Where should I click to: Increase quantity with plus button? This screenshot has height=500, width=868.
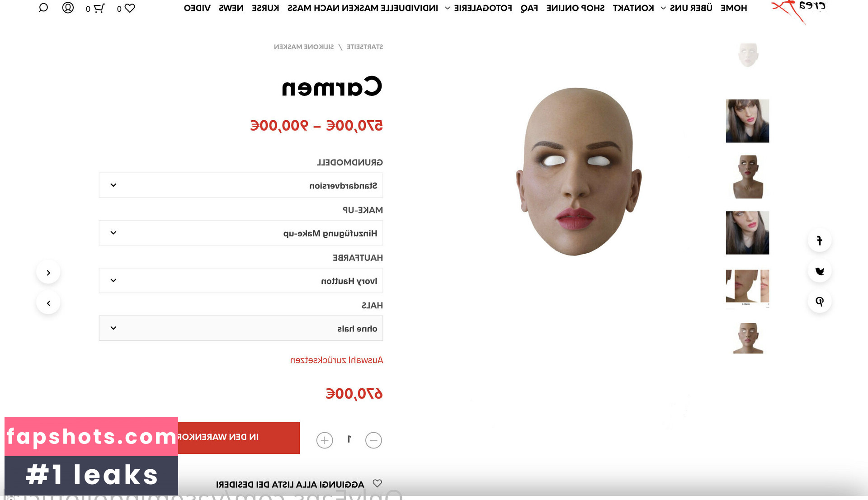(325, 440)
